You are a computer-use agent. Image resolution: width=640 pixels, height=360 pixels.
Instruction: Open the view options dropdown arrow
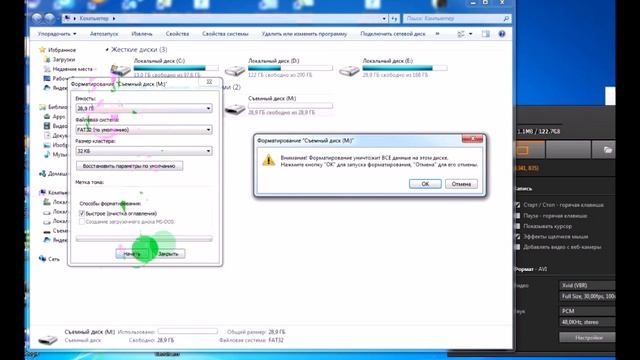pyautogui.click(x=471, y=34)
